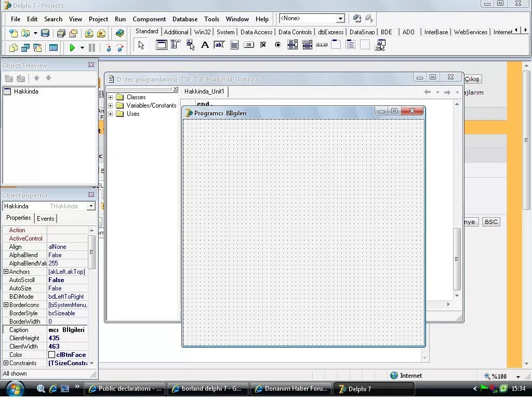Click the Open Project toolbar icon
The width and height of the screenshot is (532, 399).
[73, 33]
